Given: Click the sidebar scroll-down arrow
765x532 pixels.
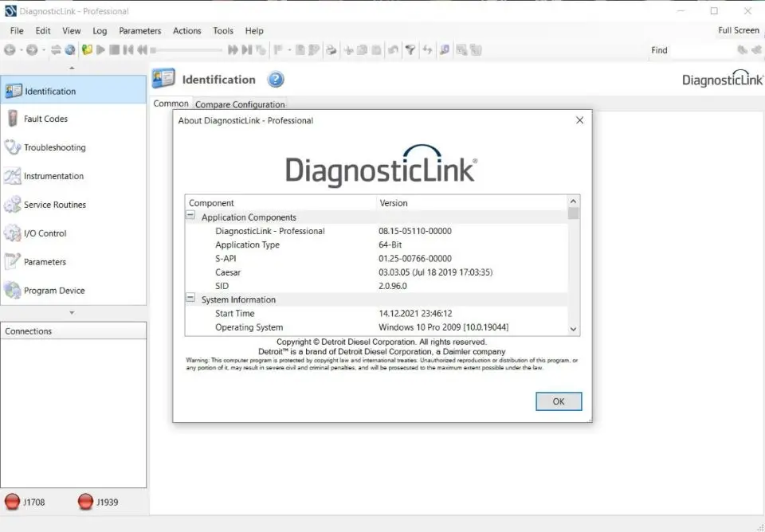Looking at the screenshot, I should [x=73, y=312].
